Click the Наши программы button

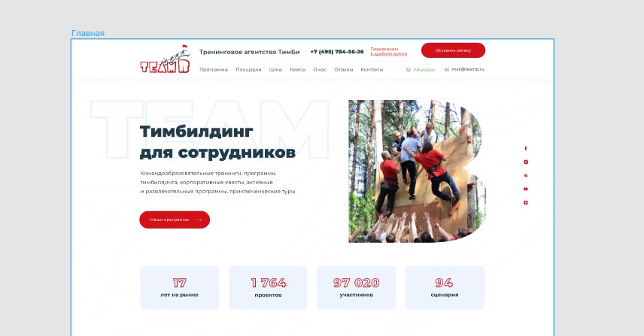pyautogui.click(x=175, y=220)
